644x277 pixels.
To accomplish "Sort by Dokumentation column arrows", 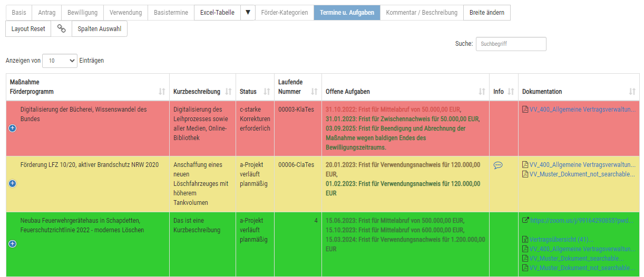I will pyautogui.click(x=632, y=92).
